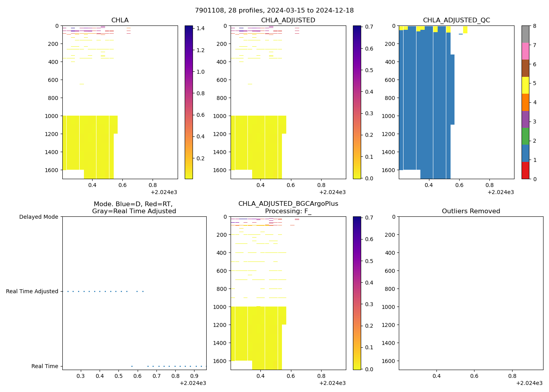The height and width of the screenshot is (392, 549).
Task: Click the colorbar beside the CHLA plot
Action: coord(189,102)
